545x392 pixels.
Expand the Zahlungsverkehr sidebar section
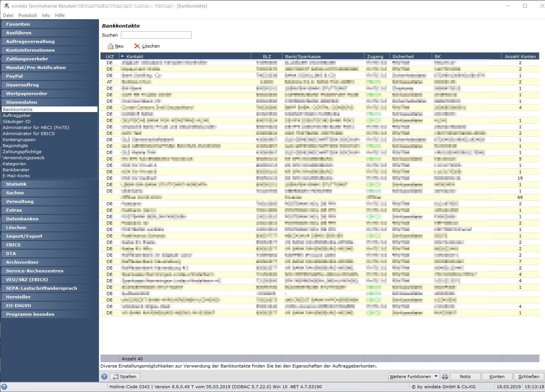point(49,59)
